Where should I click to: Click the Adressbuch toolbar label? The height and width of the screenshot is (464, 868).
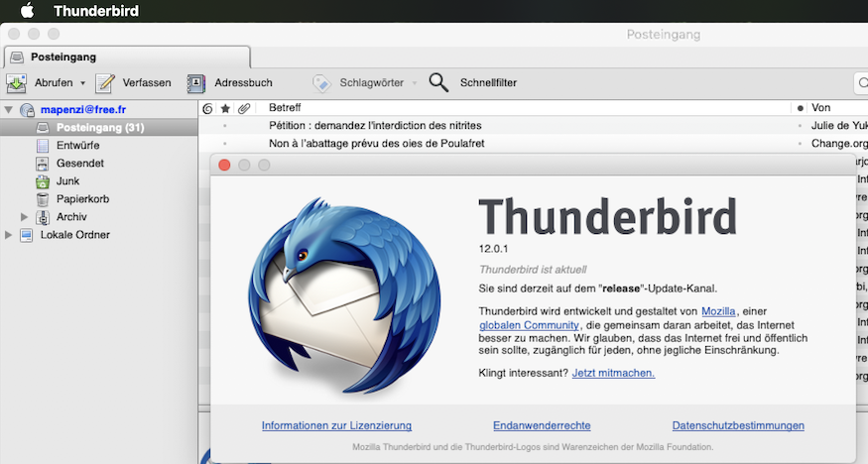(x=243, y=82)
